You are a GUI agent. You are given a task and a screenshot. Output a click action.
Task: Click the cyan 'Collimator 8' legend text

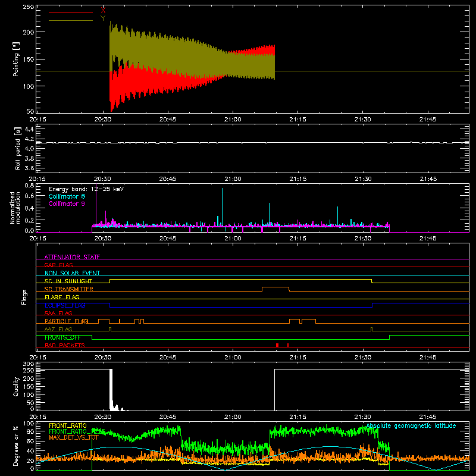pos(67,196)
